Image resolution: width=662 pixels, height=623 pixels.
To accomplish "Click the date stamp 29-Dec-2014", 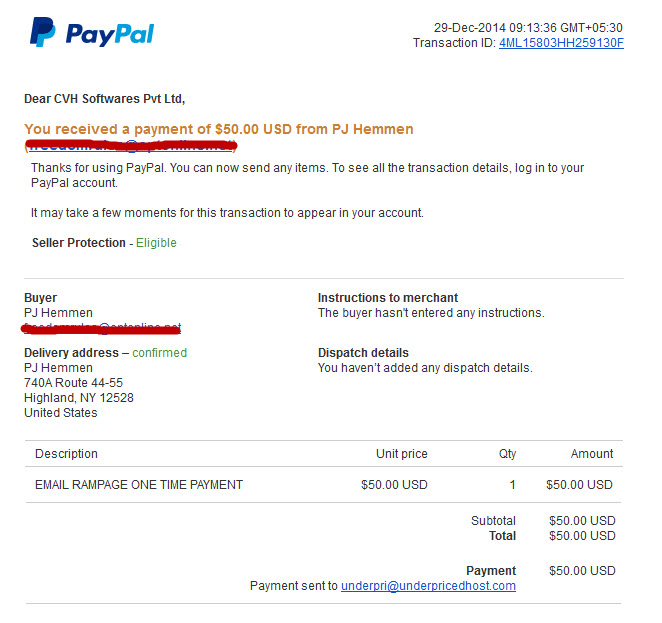I will (469, 28).
